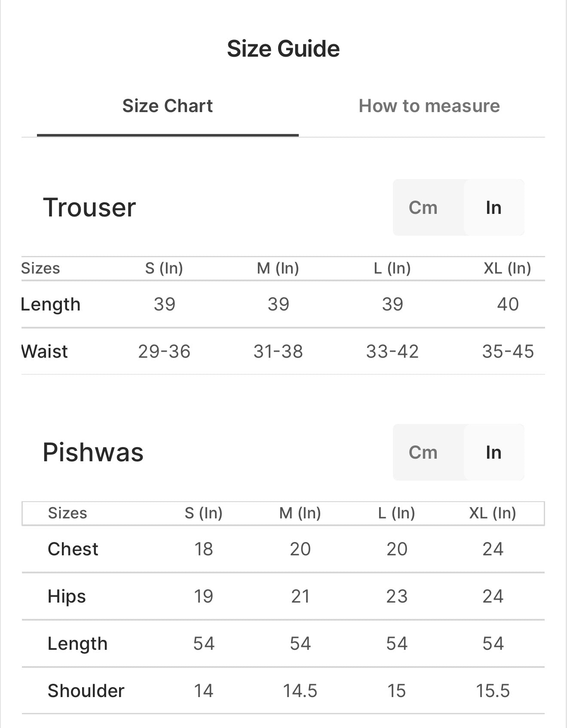The image size is (567, 728).
Task: Click the Hips row label
Action: point(67,597)
